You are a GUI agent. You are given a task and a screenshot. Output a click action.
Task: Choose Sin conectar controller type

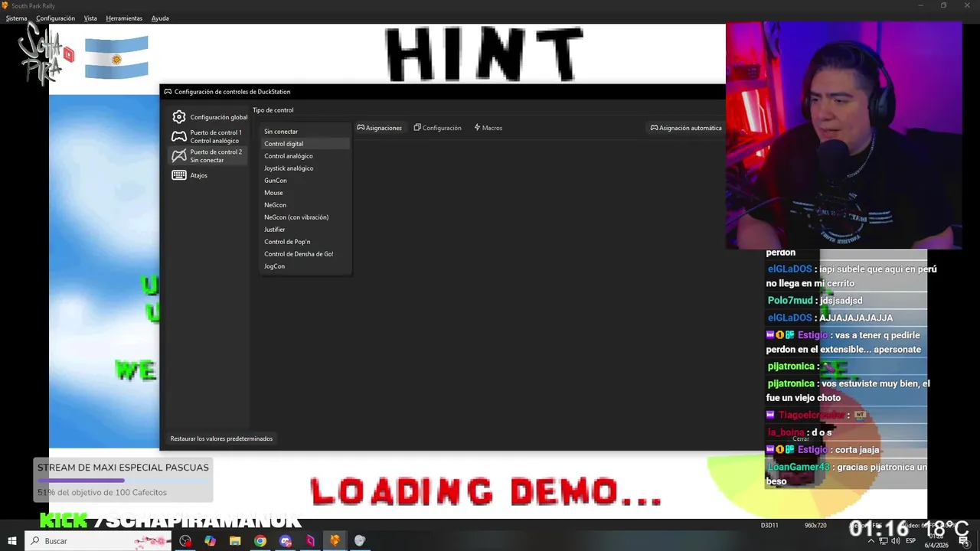pyautogui.click(x=305, y=132)
